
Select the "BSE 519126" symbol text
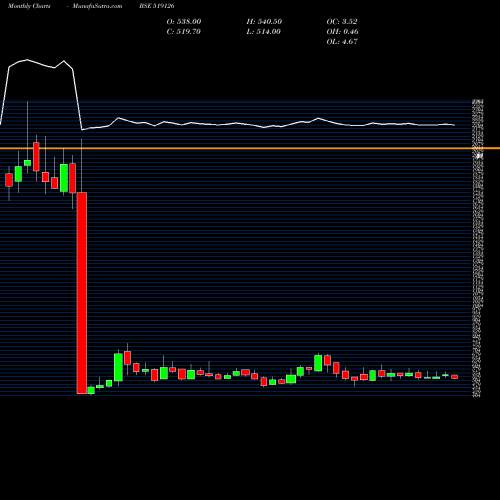pyautogui.click(x=157, y=6)
